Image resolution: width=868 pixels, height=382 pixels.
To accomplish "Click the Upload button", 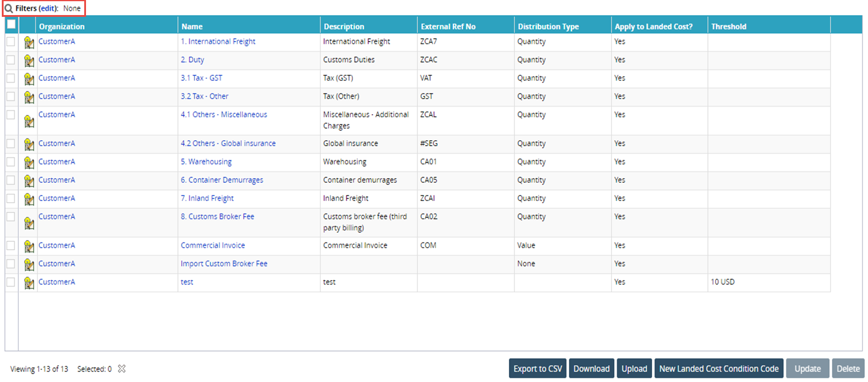I will 634,369.
